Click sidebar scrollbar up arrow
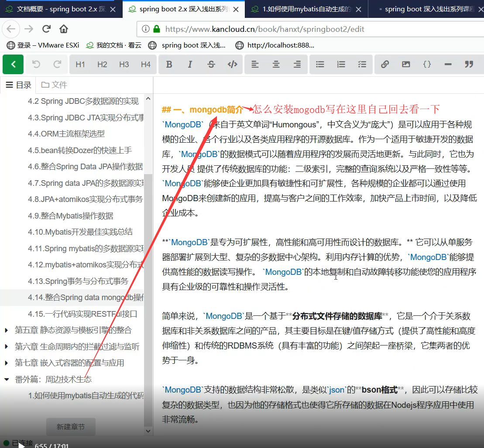Screen dimensions: 484x448 (148, 99)
